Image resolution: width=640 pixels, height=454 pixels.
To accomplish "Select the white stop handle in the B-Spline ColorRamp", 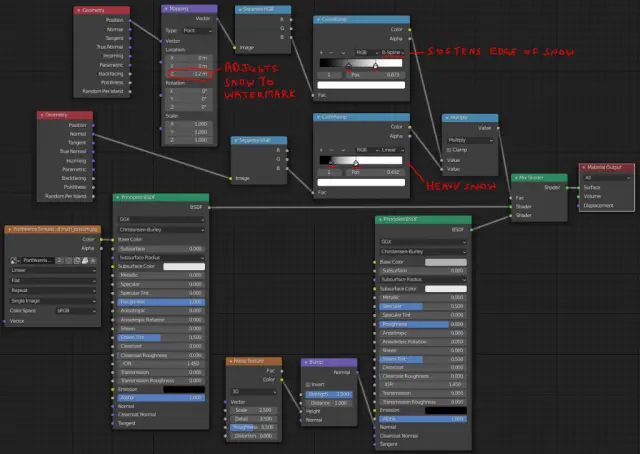I will (376, 65).
